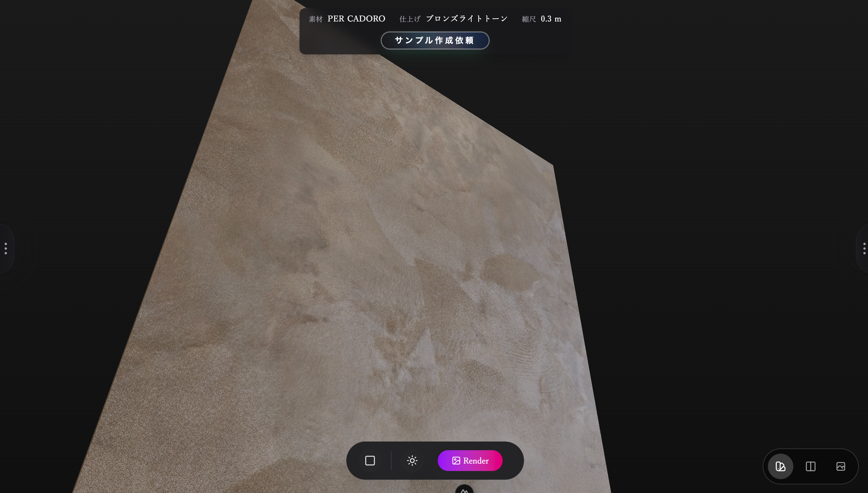Select the PER CADORO material name
This screenshot has width=868, height=493.
click(x=356, y=19)
